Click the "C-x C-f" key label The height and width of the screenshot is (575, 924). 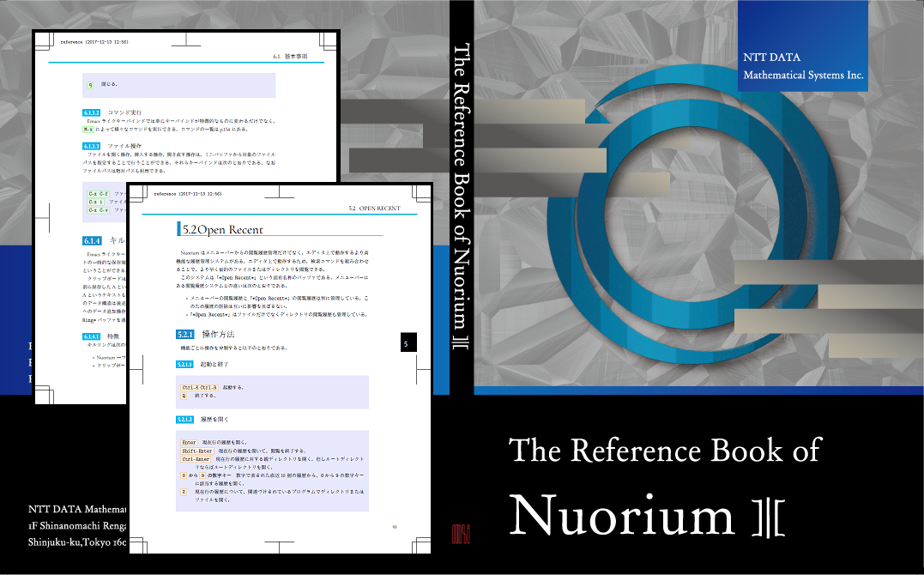pyautogui.click(x=99, y=194)
